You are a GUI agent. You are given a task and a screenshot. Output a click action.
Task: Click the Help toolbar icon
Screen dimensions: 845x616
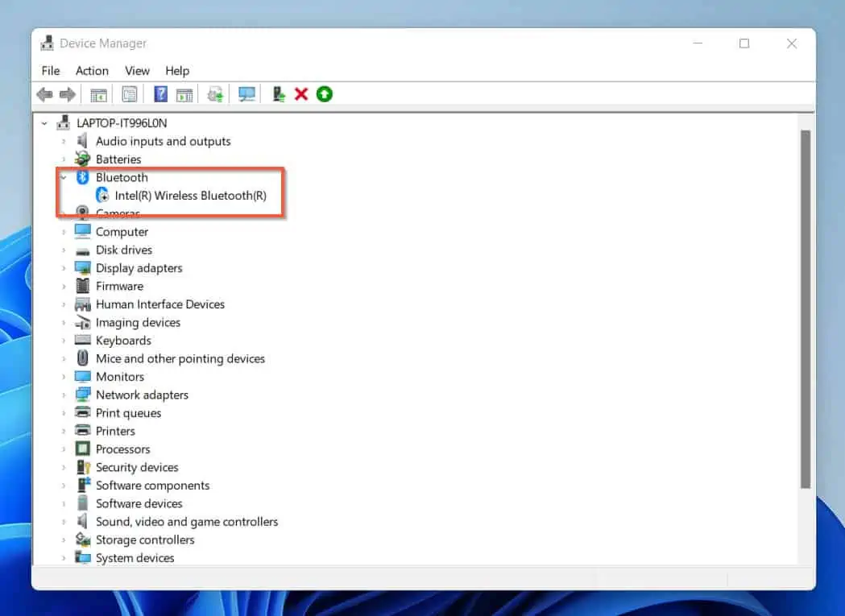click(160, 94)
